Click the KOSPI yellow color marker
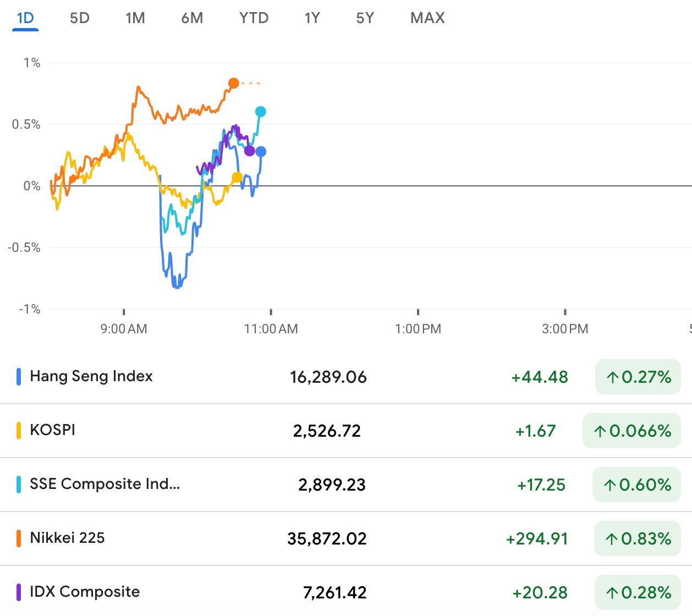The width and height of the screenshot is (692, 616). pos(19,431)
